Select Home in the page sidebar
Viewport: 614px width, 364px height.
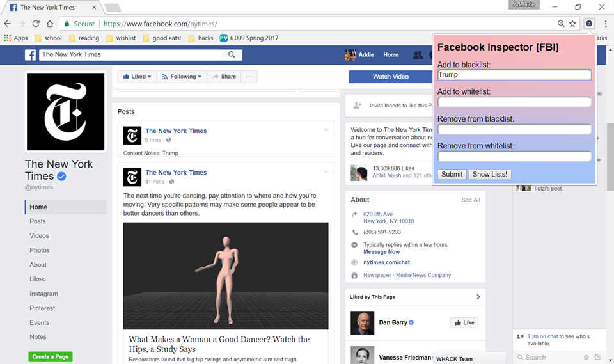(66, 207)
